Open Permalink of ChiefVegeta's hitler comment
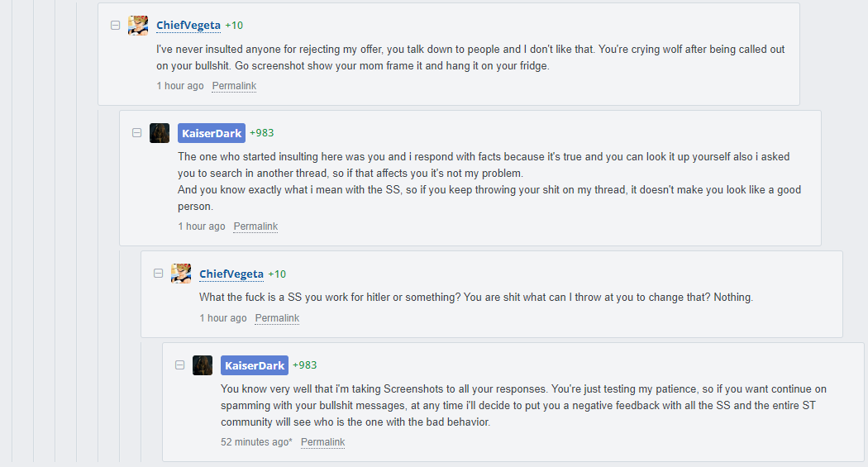This screenshot has height=467, width=868. (x=277, y=318)
